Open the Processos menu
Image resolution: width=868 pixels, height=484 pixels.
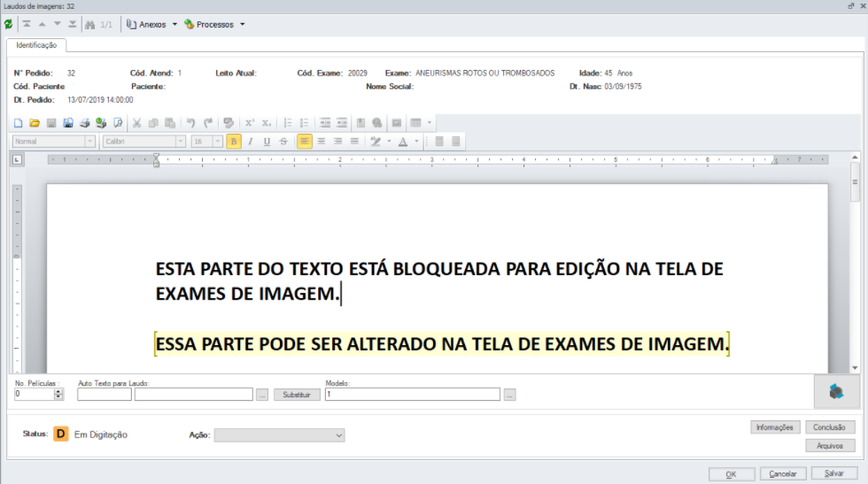coord(209,25)
